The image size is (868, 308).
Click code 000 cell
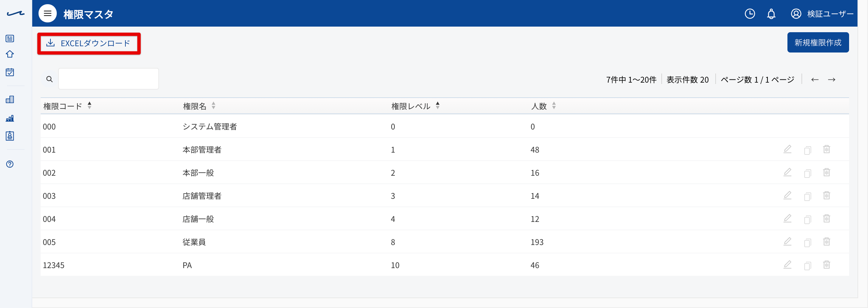49,127
